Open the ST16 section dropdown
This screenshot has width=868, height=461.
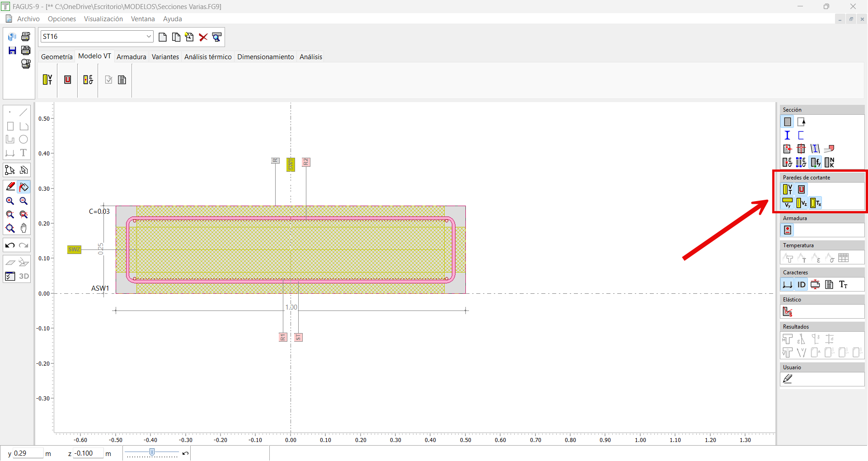pyautogui.click(x=149, y=37)
